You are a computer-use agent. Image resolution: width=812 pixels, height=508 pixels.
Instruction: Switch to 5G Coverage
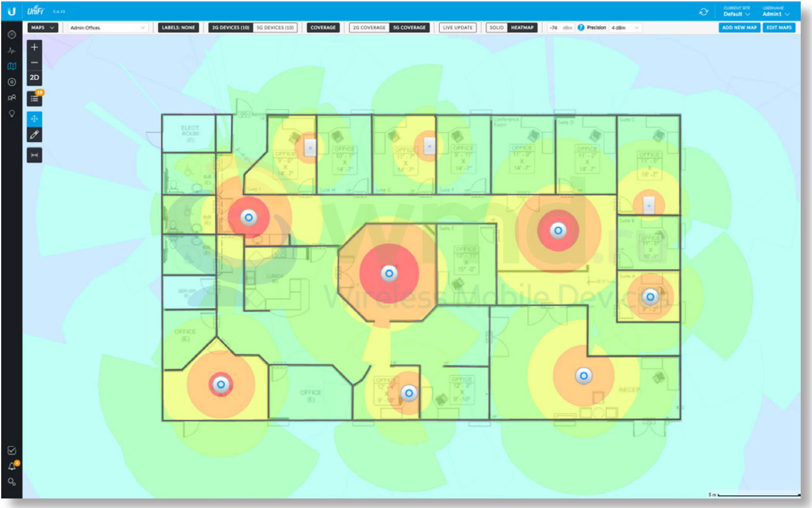[409, 27]
